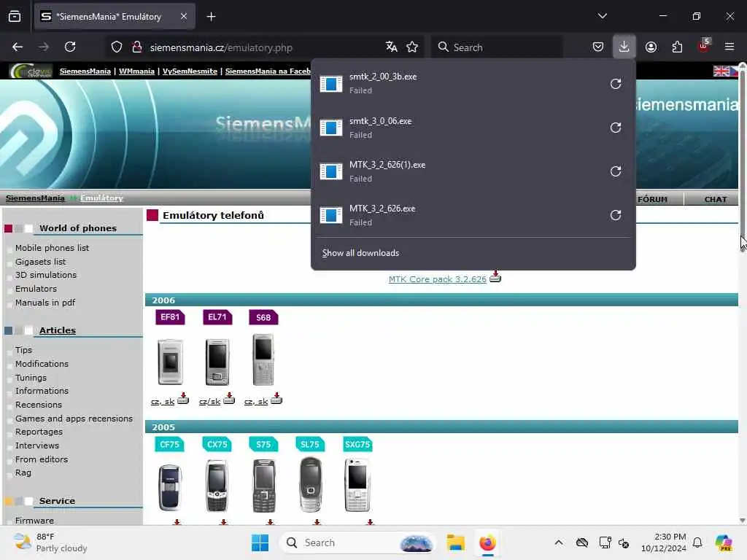The height and width of the screenshot is (560, 747).
Task: Click the Firefox Search box
Action: tap(498, 47)
